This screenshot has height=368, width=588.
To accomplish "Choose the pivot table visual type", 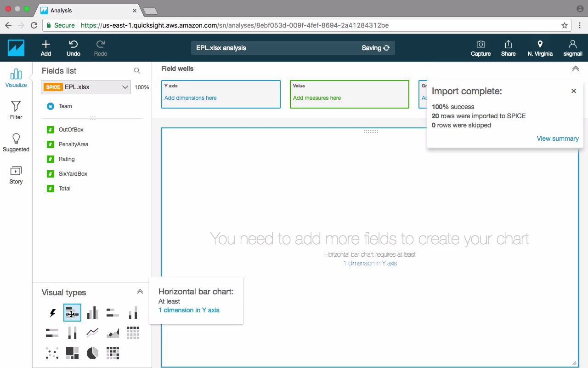I will coord(133,333).
